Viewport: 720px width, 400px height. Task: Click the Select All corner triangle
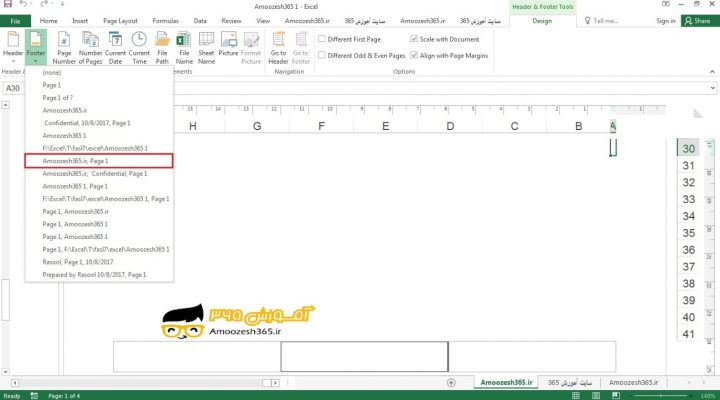pyautogui.click(x=698, y=113)
